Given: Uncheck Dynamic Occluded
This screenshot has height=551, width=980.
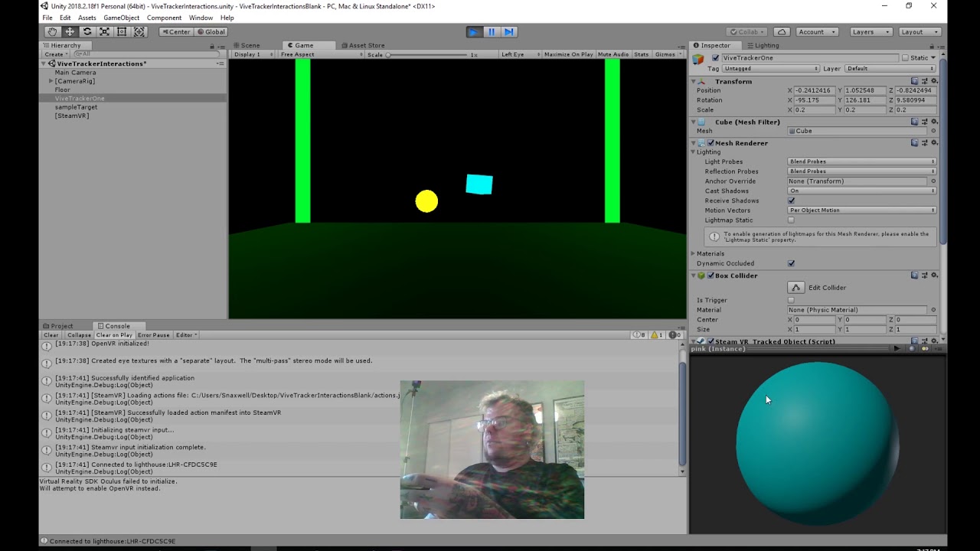Looking at the screenshot, I should (x=792, y=263).
